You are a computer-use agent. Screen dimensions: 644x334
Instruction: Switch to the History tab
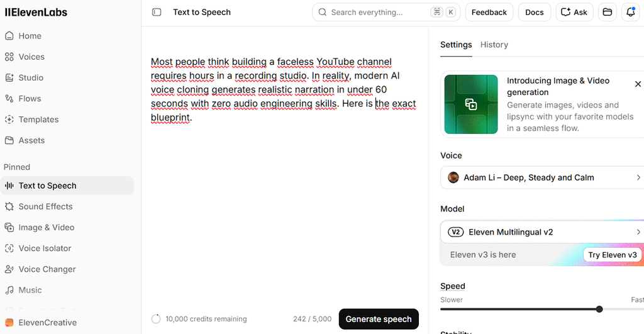pyautogui.click(x=494, y=45)
